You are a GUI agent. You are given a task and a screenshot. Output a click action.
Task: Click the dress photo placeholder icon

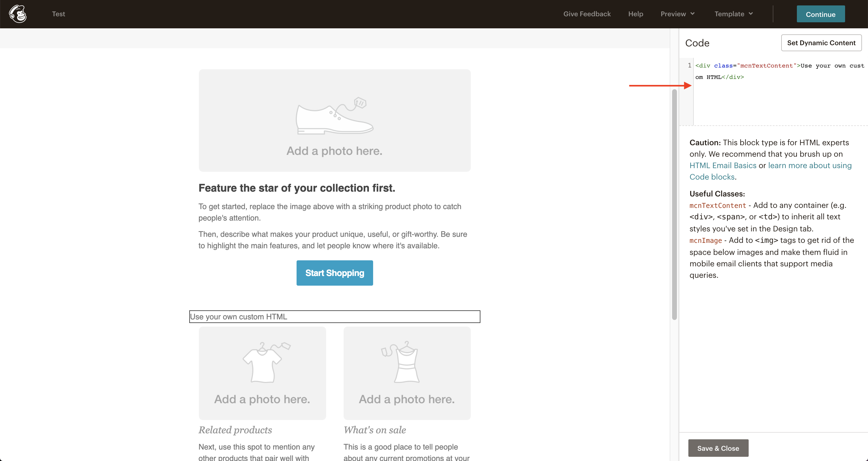(401, 362)
